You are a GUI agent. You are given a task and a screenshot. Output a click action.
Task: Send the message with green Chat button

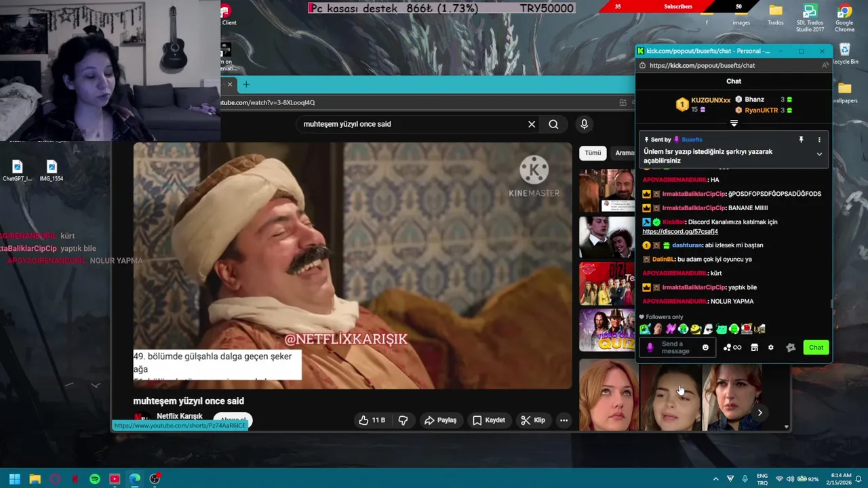point(816,348)
